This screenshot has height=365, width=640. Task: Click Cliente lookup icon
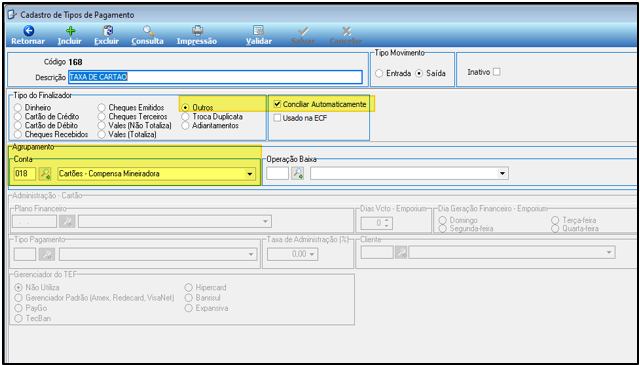tap(401, 252)
